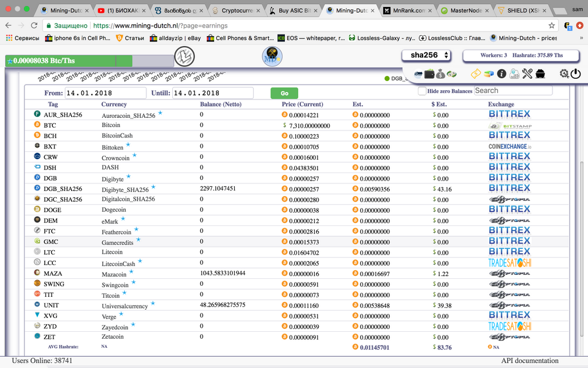Go back with the browser back arrow
588x368 pixels.
(x=8, y=25)
